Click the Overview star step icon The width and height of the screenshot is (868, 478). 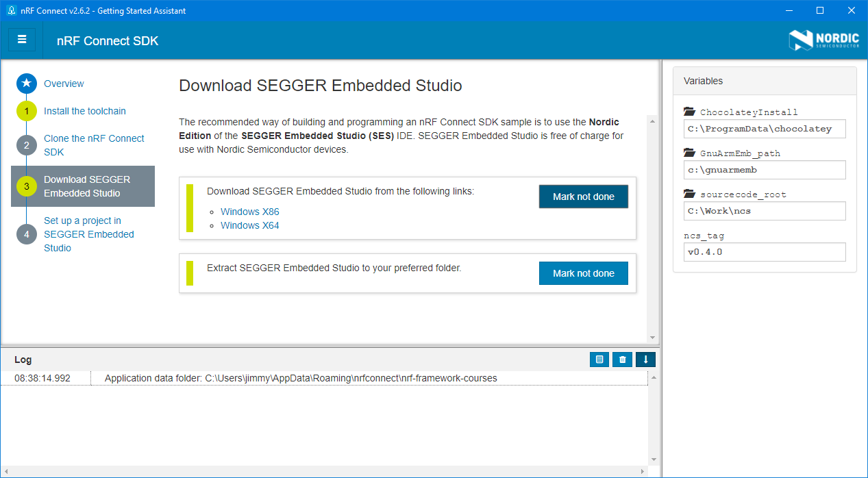point(27,84)
